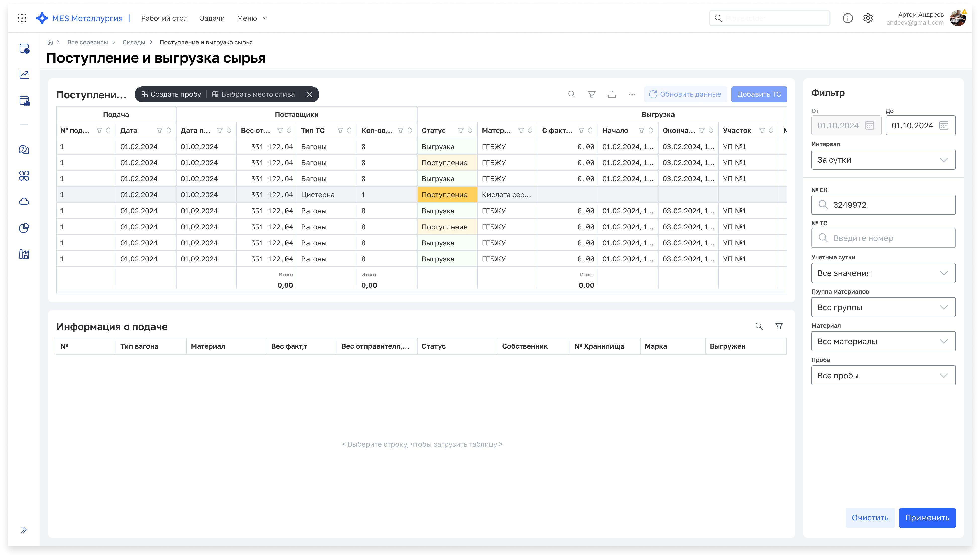Open settings gear icon in header
980x558 pixels.
click(x=868, y=18)
